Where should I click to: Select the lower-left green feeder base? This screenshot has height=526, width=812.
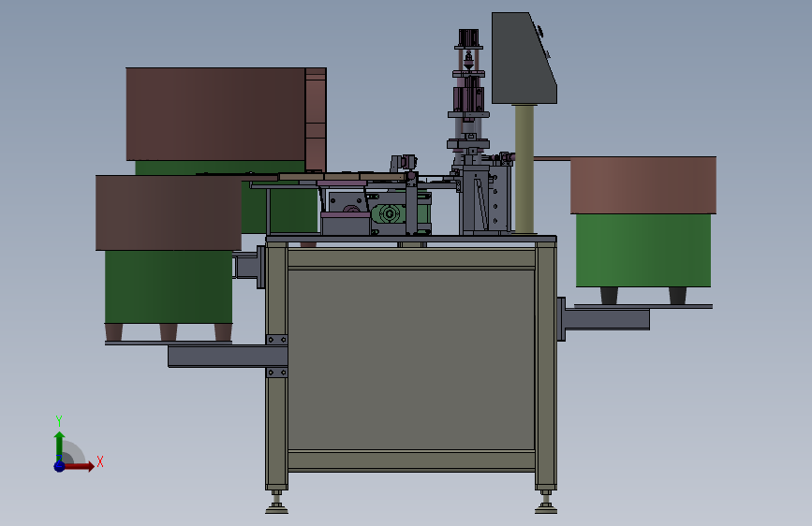pyautogui.click(x=169, y=287)
